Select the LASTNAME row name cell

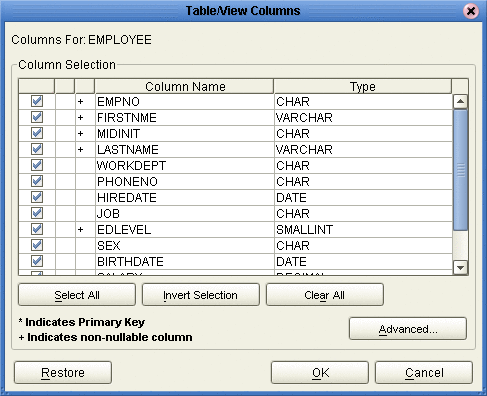(184, 149)
